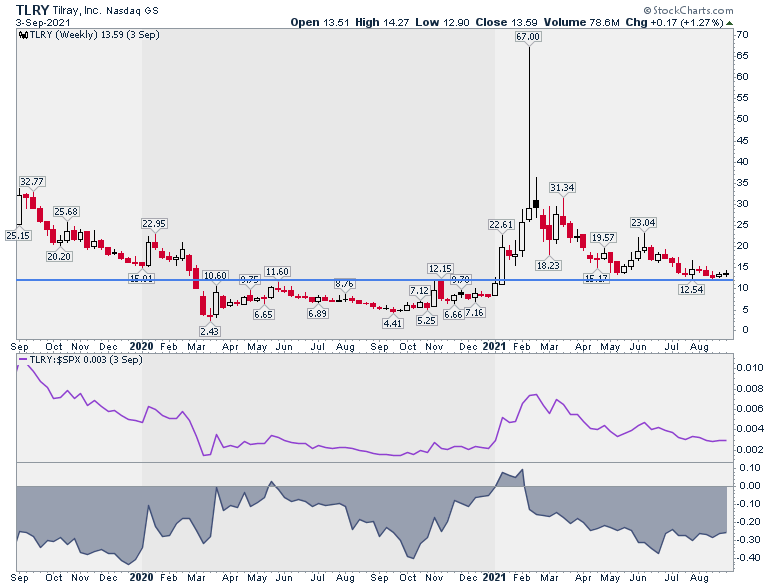Click the 5.25 low price label

coord(426,320)
